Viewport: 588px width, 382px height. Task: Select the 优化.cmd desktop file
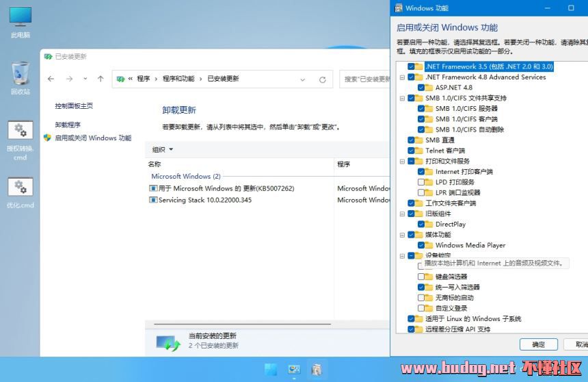[x=21, y=193]
